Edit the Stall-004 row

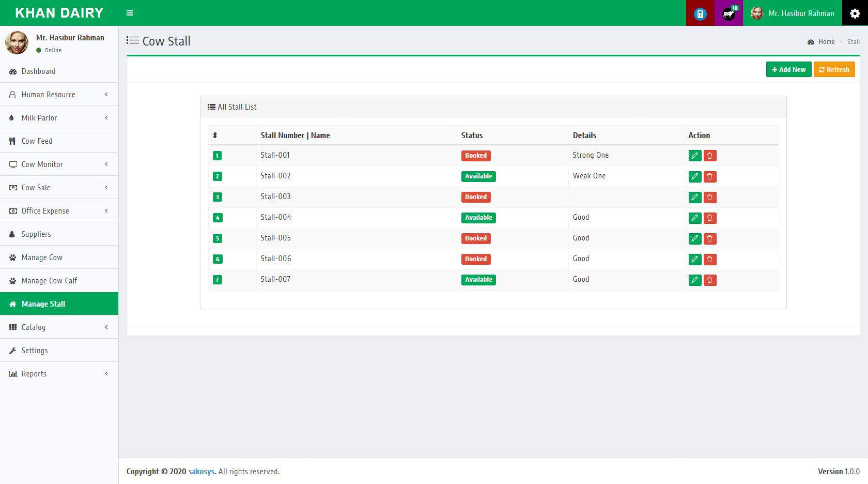pyautogui.click(x=695, y=218)
